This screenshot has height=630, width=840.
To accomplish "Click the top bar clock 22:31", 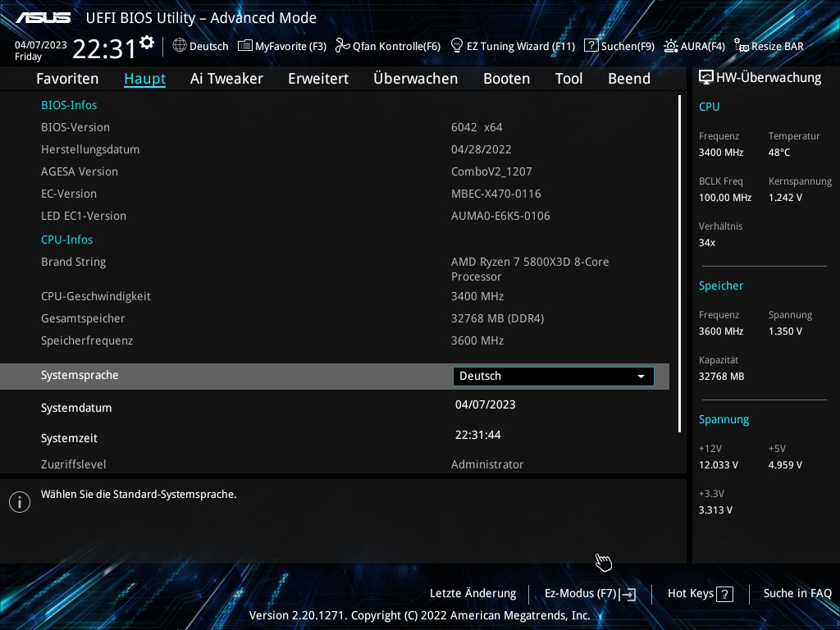I will tap(104, 48).
